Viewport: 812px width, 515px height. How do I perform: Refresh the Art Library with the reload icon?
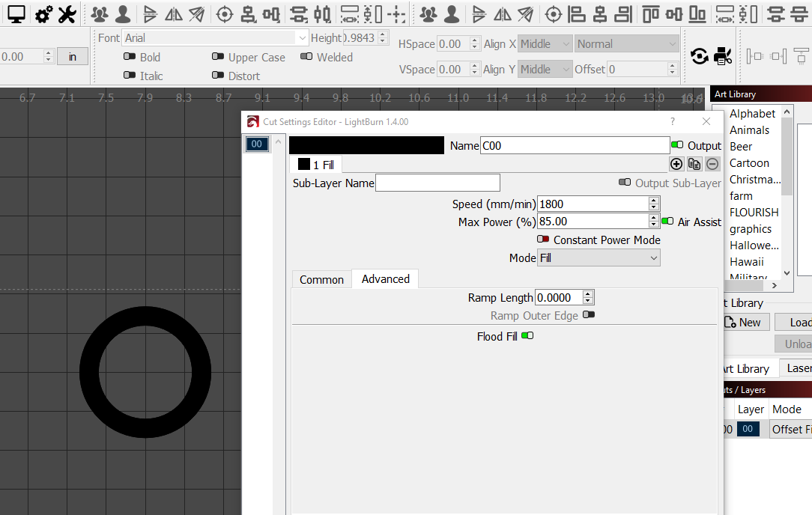pyautogui.click(x=699, y=55)
